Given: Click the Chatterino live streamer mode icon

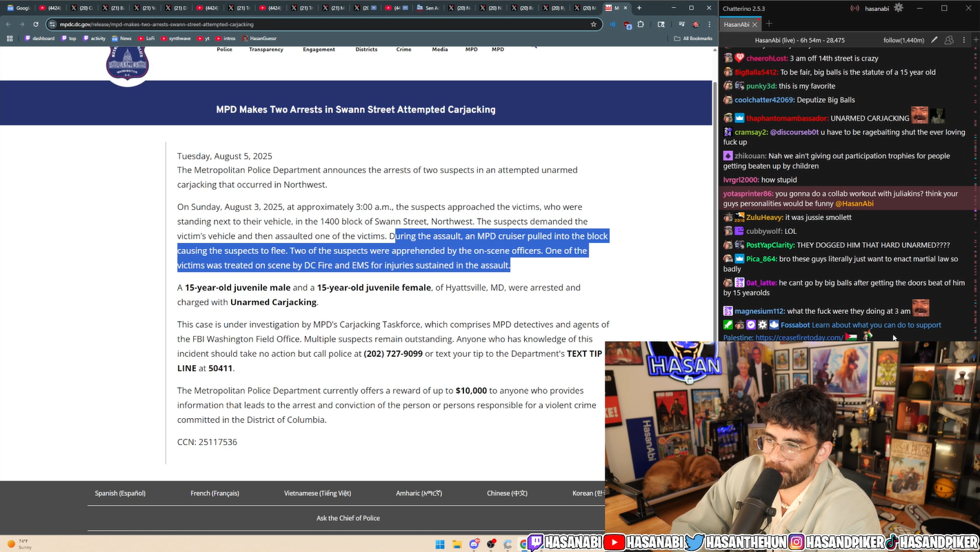Looking at the screenshot, I should [x=855, y=8].
